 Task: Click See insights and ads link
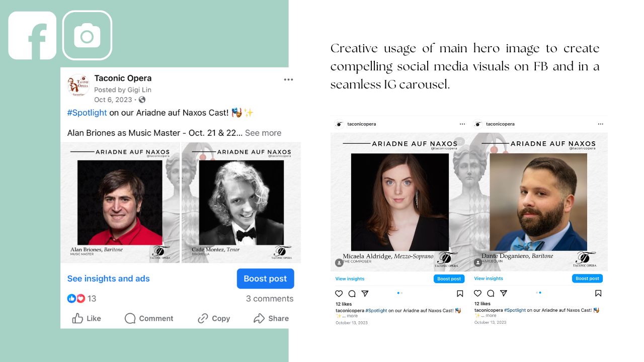[x=109, y=279]
